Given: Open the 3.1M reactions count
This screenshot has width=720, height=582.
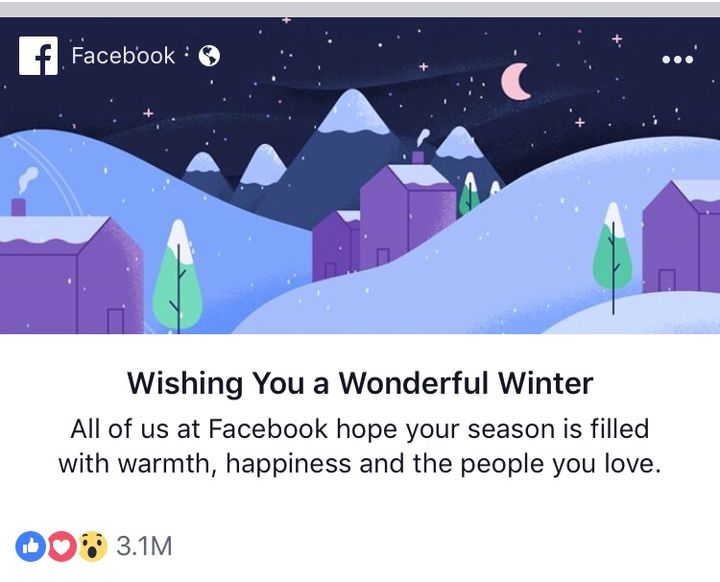Looking at the screenshot, I should point(145,546).
